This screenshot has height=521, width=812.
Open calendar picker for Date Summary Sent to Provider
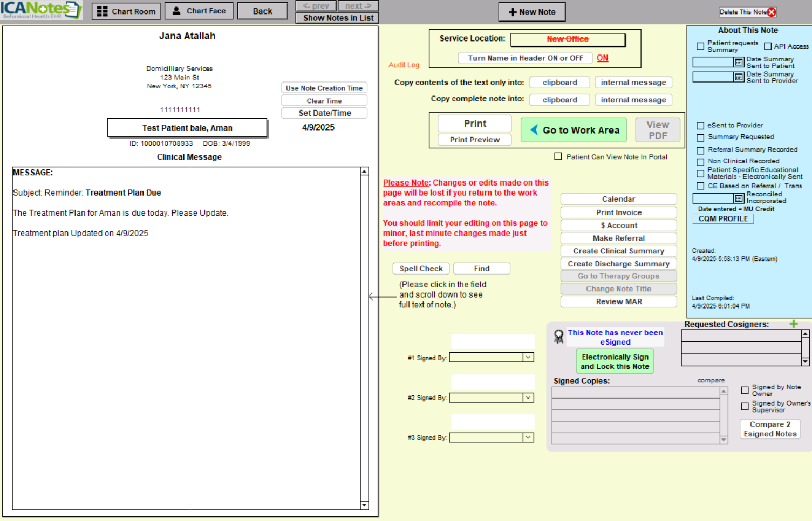click(x=739, y=77)
